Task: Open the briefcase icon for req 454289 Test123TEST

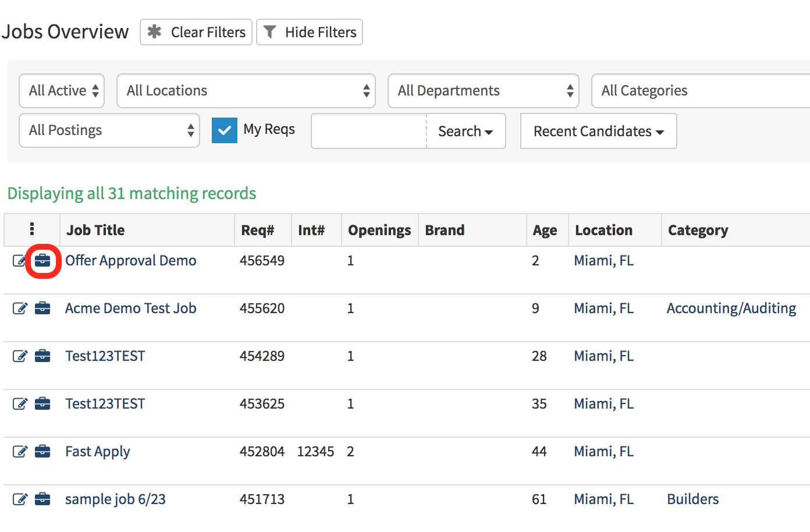Action: click(x=43, y=356)
